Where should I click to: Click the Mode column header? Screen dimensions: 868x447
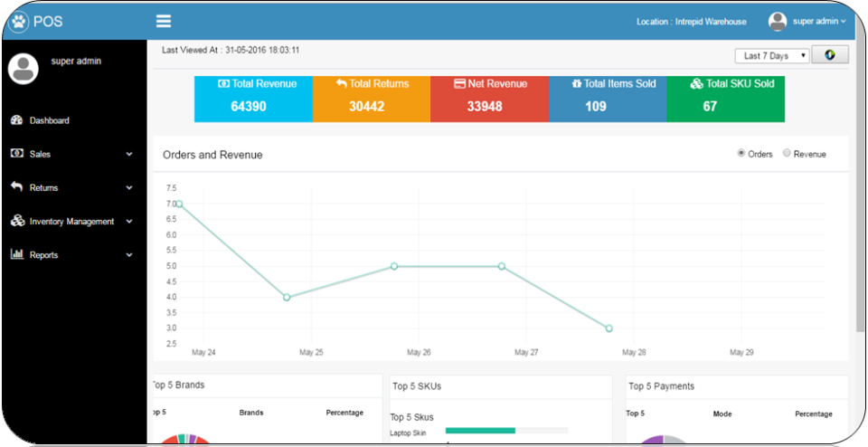tap(722, 414)
